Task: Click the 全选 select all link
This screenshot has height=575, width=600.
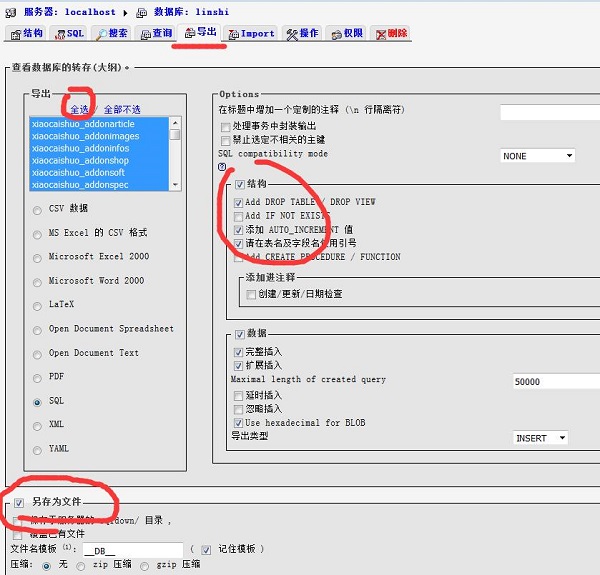Action: click(80, 109)
